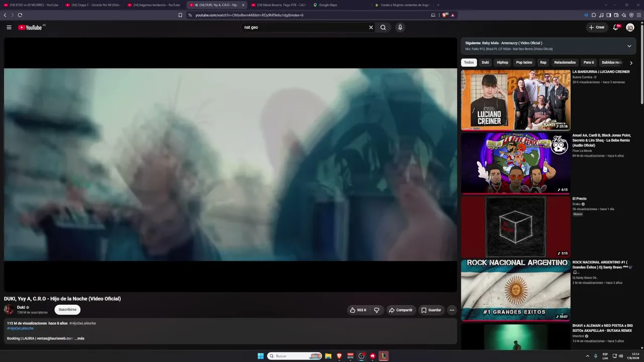Filter suggestions by the Hiphop chip

(x=503, y=62)
